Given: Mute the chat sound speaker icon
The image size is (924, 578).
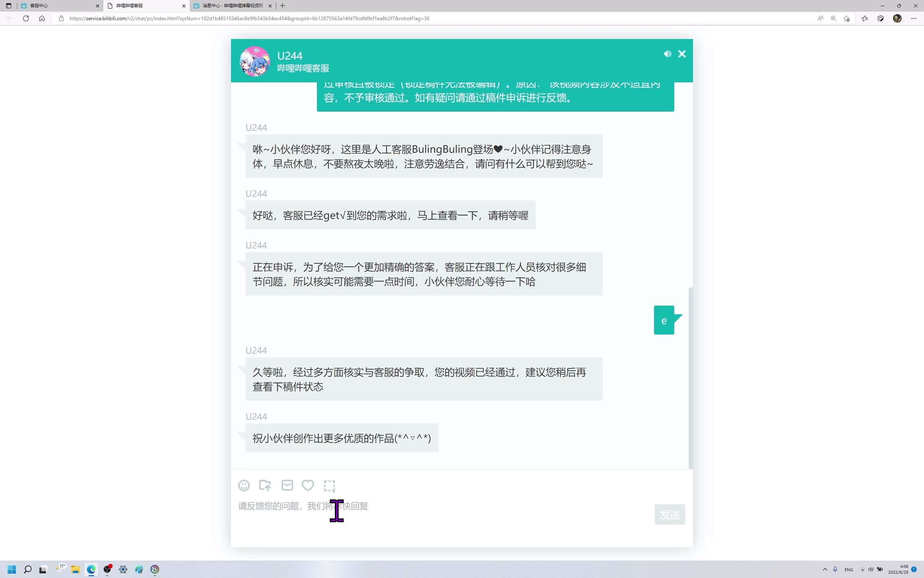Looking at the screenshot, I should pyautogui.click(x=667, y=54).
